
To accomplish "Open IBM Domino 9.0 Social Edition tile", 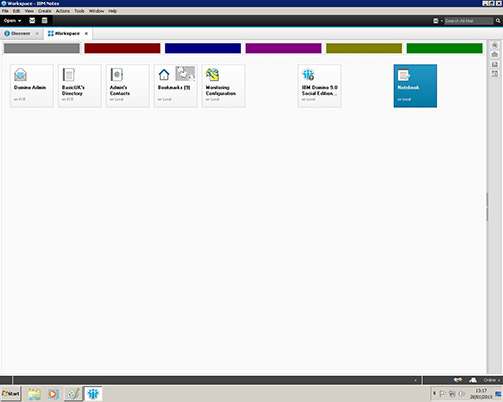I will 319,86.
